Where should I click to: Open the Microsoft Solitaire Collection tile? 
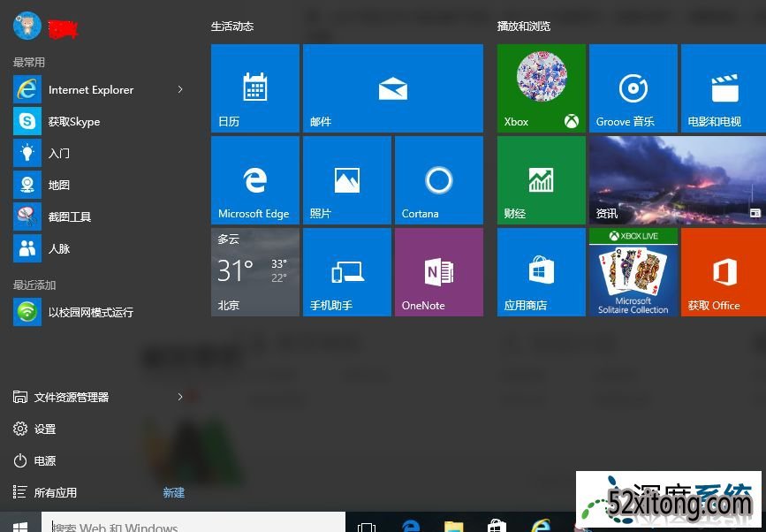click(x=633, y=272)
